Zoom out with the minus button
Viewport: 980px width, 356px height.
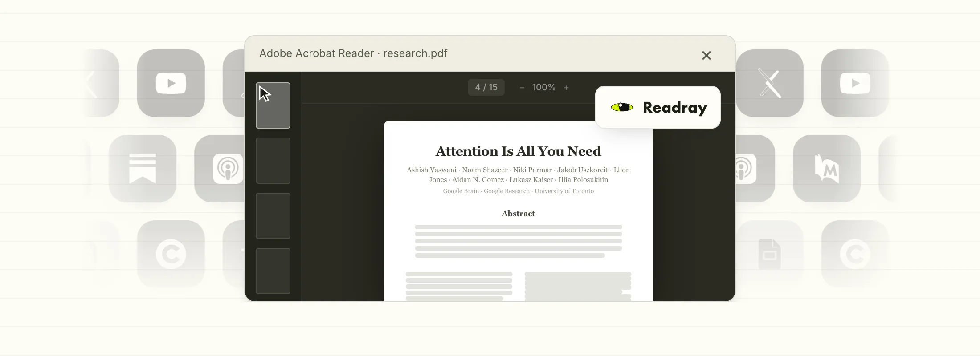(x=522, y=88)
